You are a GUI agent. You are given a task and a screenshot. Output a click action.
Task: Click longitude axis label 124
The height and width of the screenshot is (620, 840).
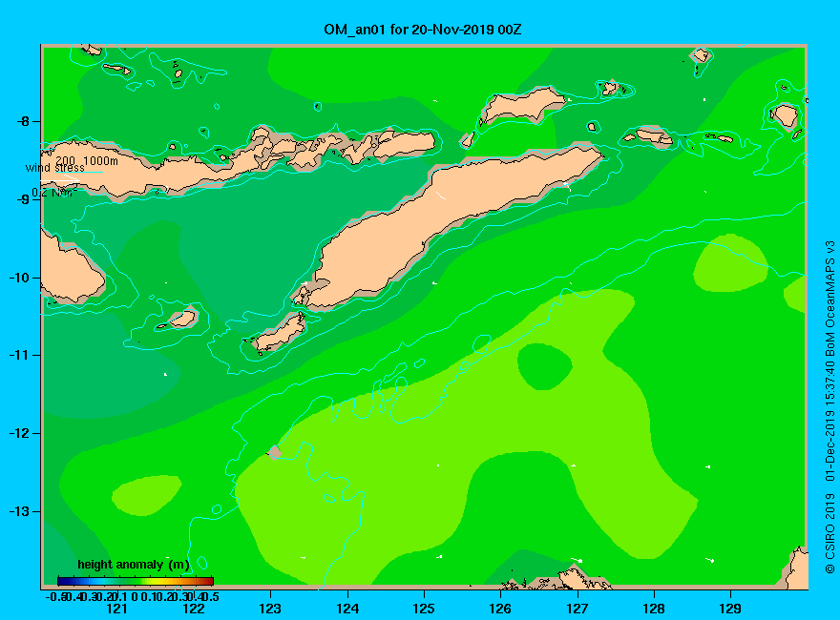point(347,609)
